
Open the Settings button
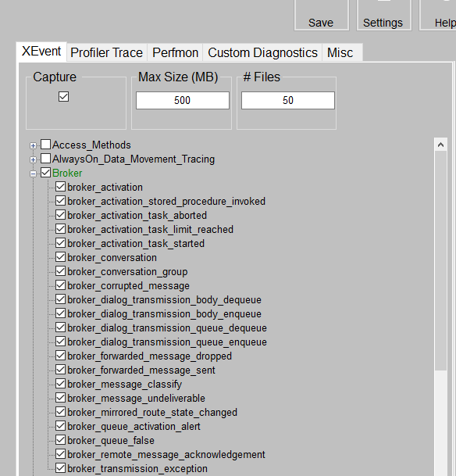pyautogui.click(x=383, y=15)
